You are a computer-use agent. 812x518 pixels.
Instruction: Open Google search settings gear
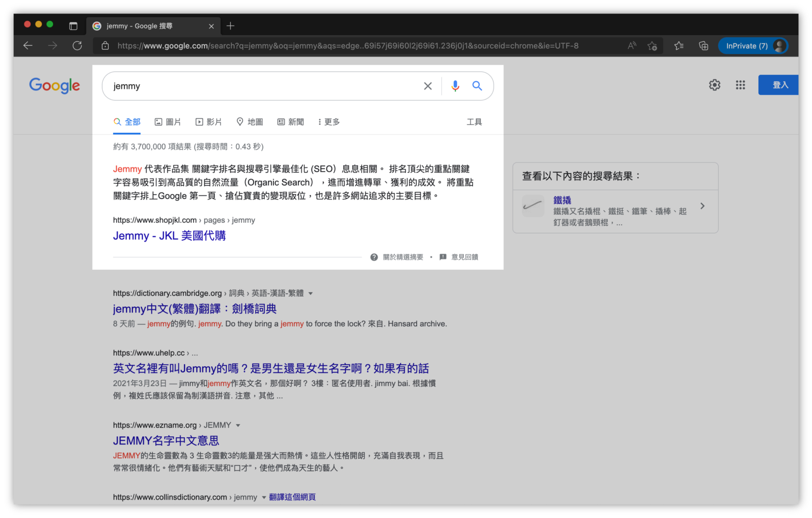coord(715,85)
